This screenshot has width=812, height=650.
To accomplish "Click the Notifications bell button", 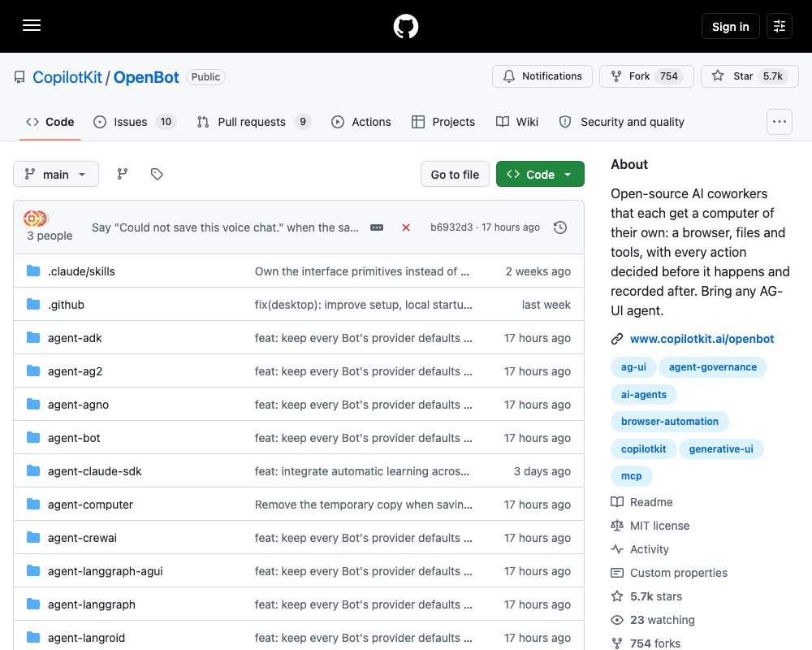I will coord(542,76).
